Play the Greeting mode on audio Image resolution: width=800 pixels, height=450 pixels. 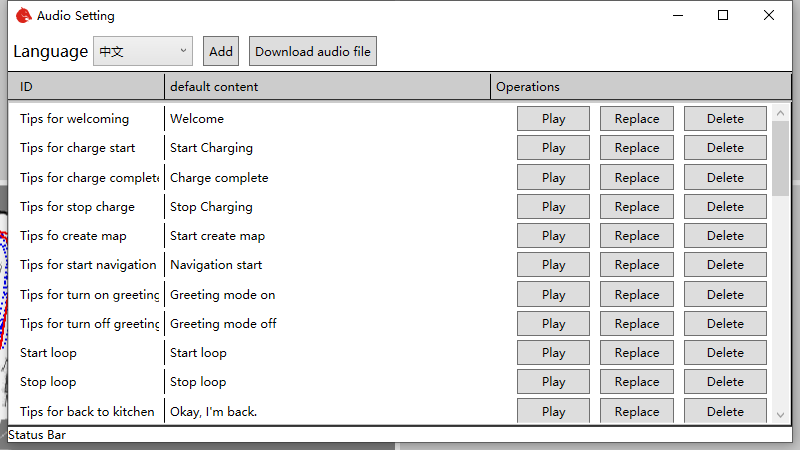coord(553,295)
